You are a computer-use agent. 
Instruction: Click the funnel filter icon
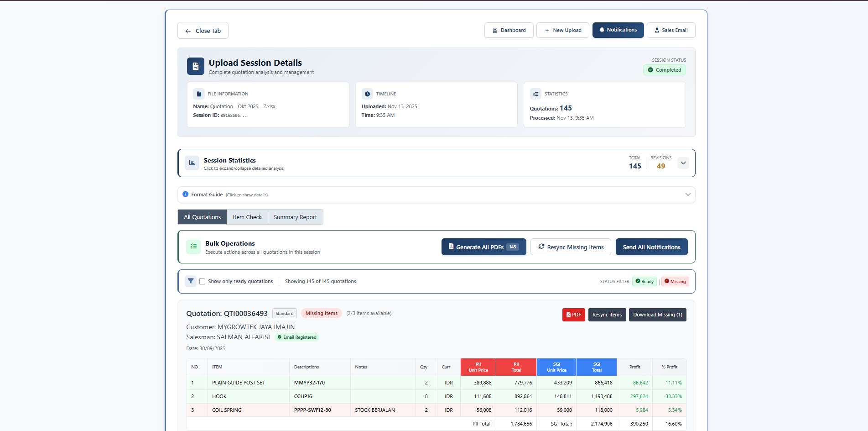coord(191,281)
